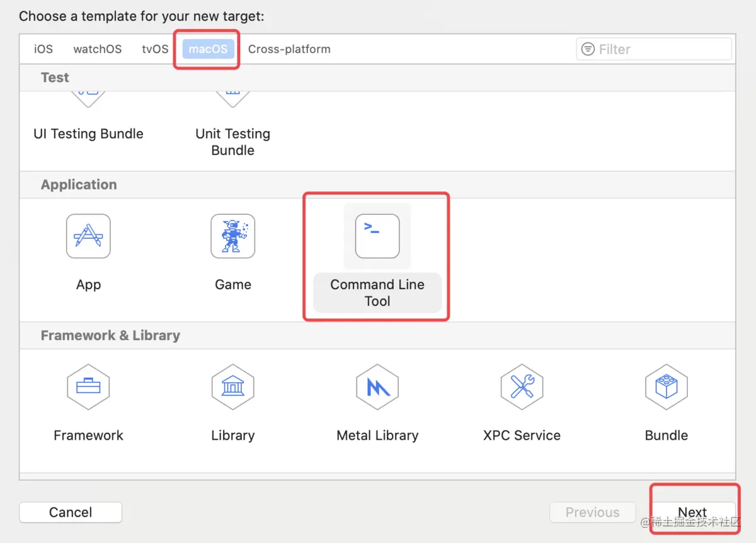Select the Bundle brick icon
Image resolution: width=756 pixels, height=543 pixels.
pos(667,386)
